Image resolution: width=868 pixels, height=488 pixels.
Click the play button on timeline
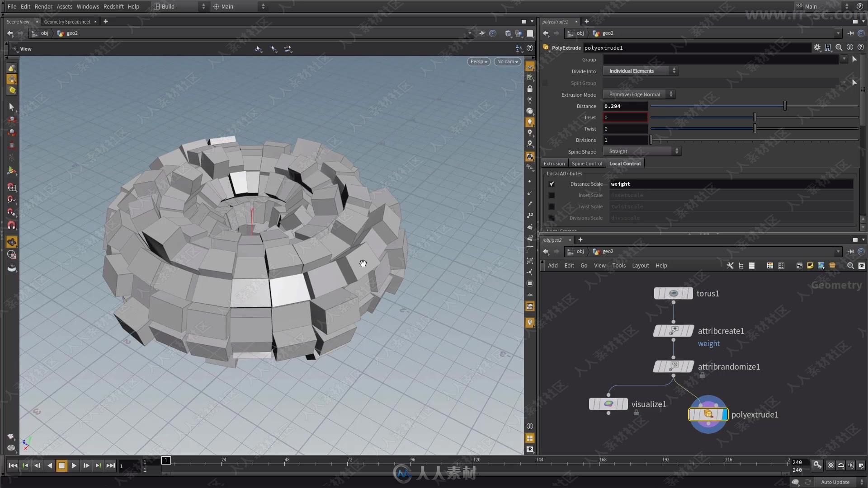73,465
